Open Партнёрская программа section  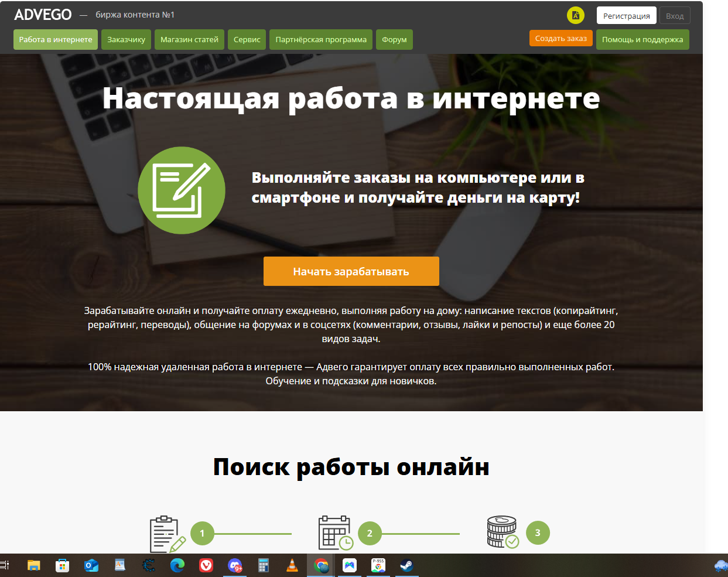pos(321,39)
